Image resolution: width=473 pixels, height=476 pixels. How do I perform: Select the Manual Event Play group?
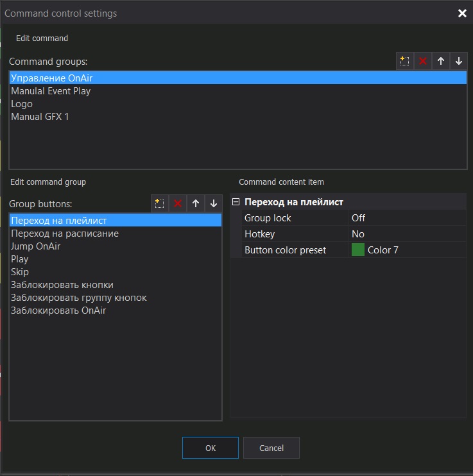238,91
